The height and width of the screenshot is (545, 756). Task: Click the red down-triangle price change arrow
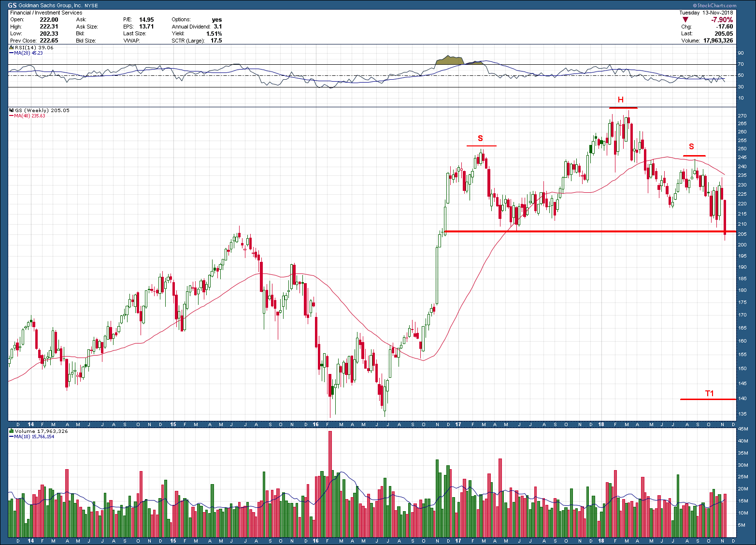click(685, 20)
